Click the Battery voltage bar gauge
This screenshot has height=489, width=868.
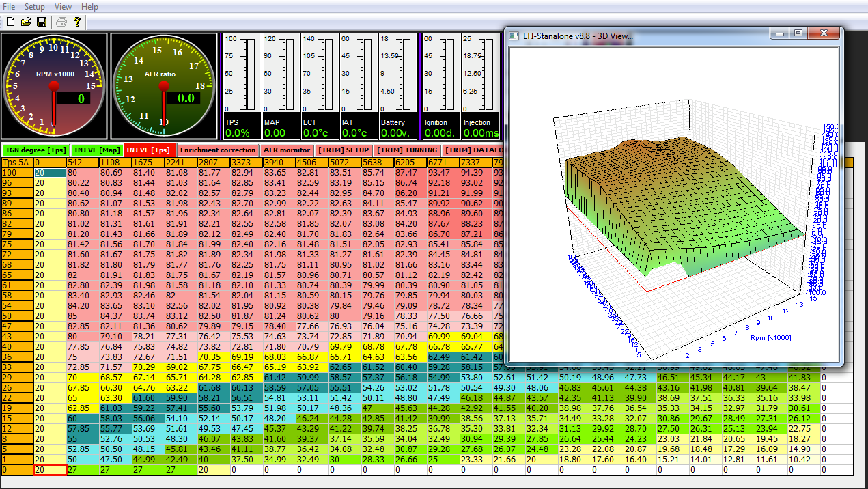coord(397,85)
